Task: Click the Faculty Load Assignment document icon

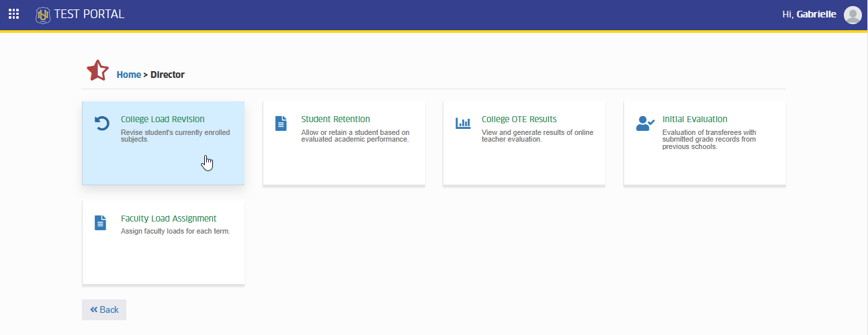Action: pos(100,223)
